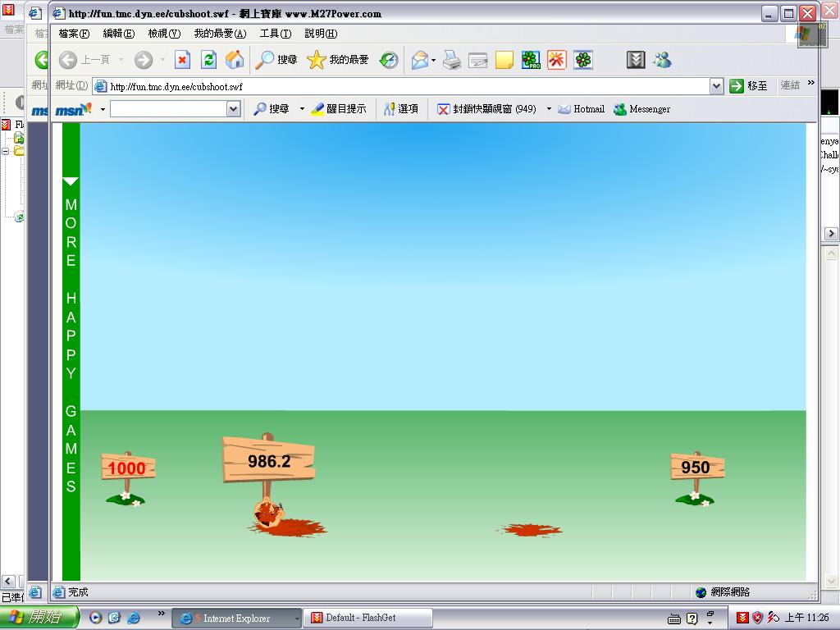Go to the Home page icon
The width and height of the screenshot is (840, 630).
pos(235,60)
